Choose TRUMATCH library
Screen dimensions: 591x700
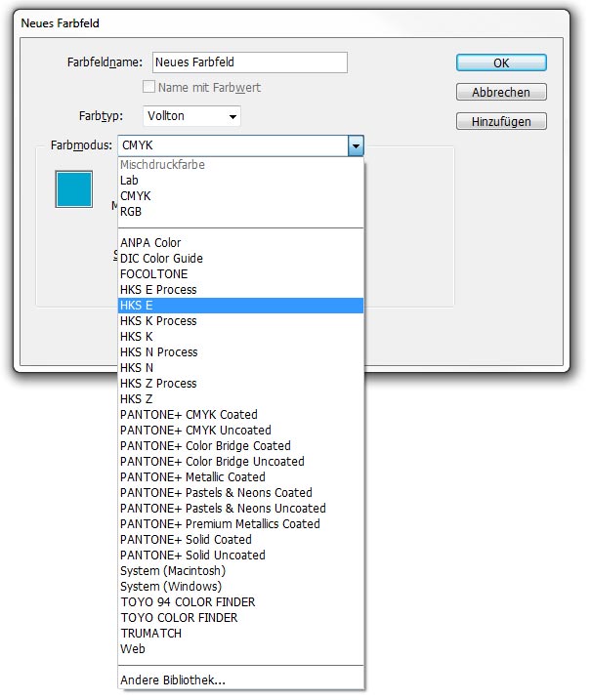(x=240, y=634)
